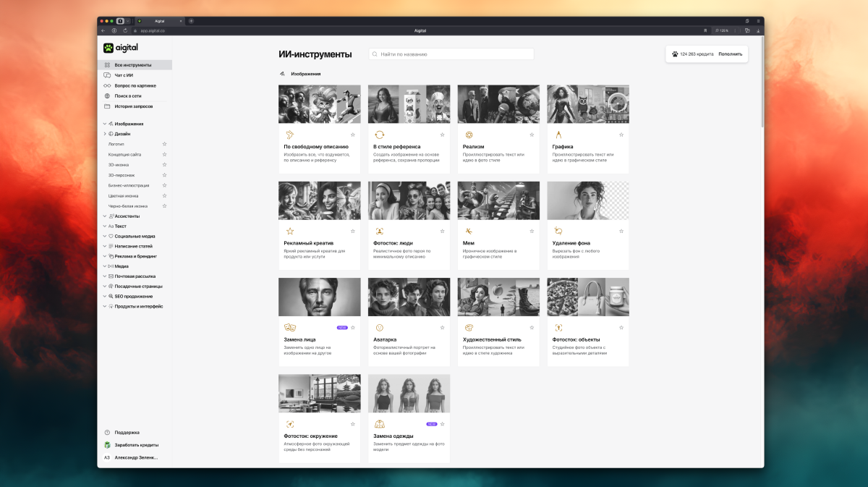Select the 'Мем' tool icon
The image size is (868, 487).
tap(469, 231)
